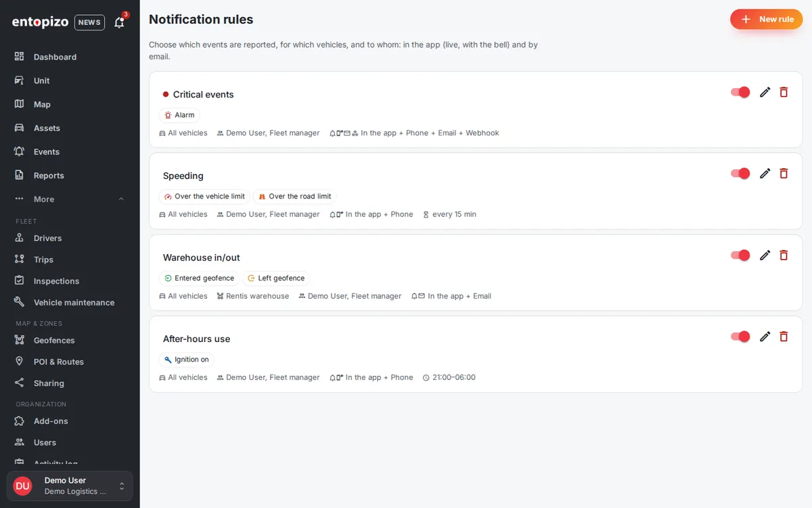Open the NEWS badge
812x508 pixels.
pos(89,22)
